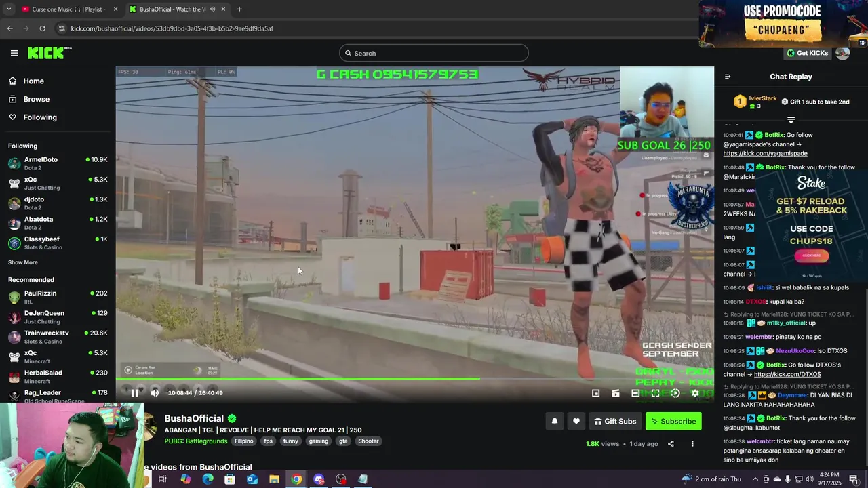Open the Classybeef channel

tap(58, 243)
